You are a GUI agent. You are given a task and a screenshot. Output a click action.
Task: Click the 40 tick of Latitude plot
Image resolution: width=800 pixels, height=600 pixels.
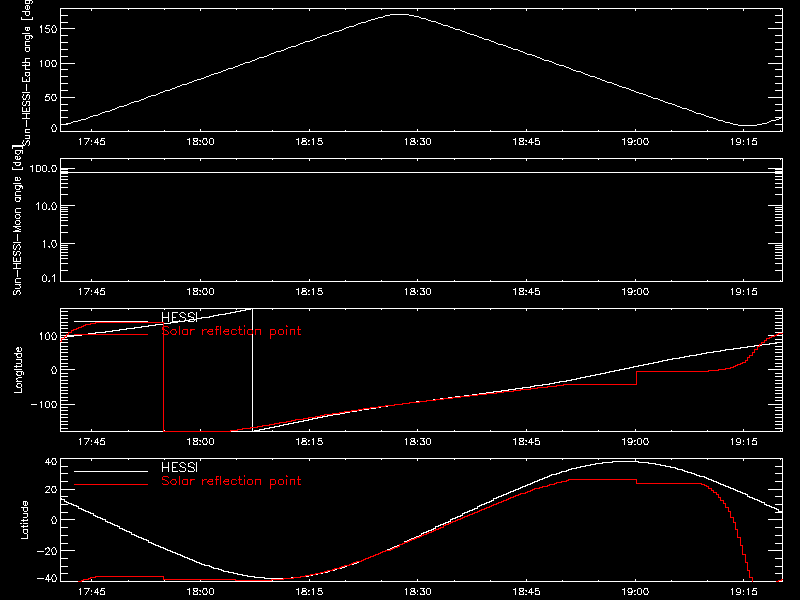click(x=51, y=462)
